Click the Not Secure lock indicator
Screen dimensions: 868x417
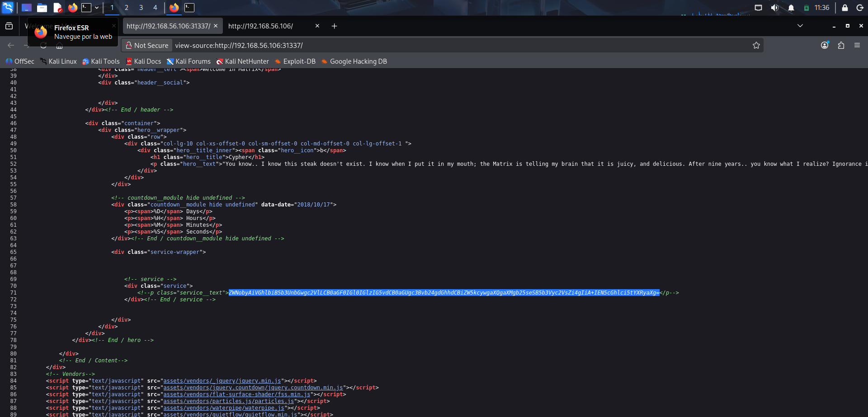pyautogui.click(x=147, y=45)
